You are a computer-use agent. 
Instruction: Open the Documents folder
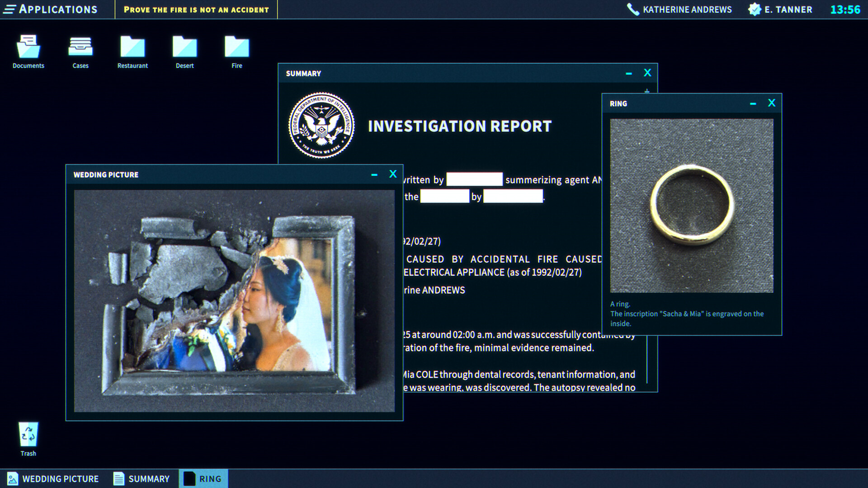click(x=28, y=47)
